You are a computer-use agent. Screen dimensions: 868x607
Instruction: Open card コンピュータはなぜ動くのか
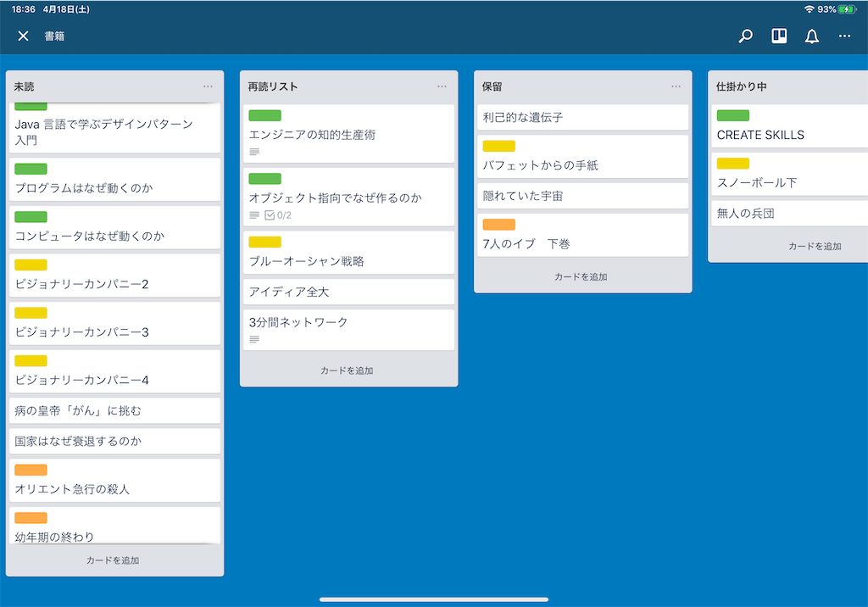[x=114, y=227]
